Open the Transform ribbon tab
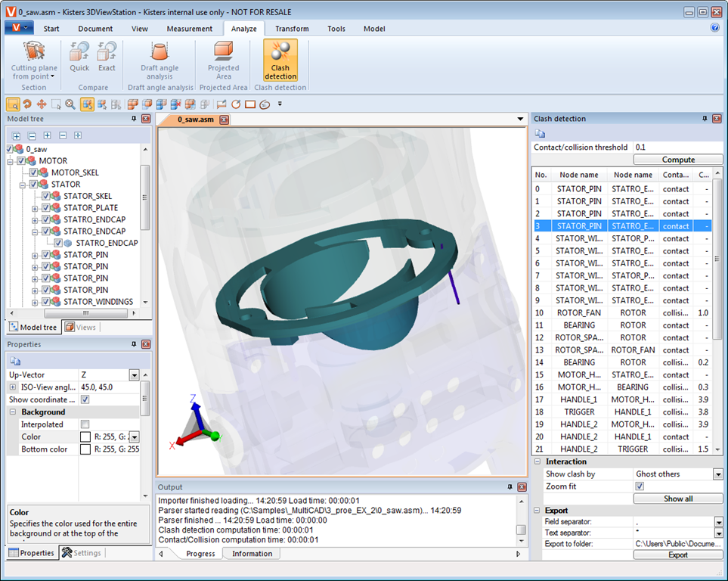Viewport: 728px width, 581px height. coord(292,28)
